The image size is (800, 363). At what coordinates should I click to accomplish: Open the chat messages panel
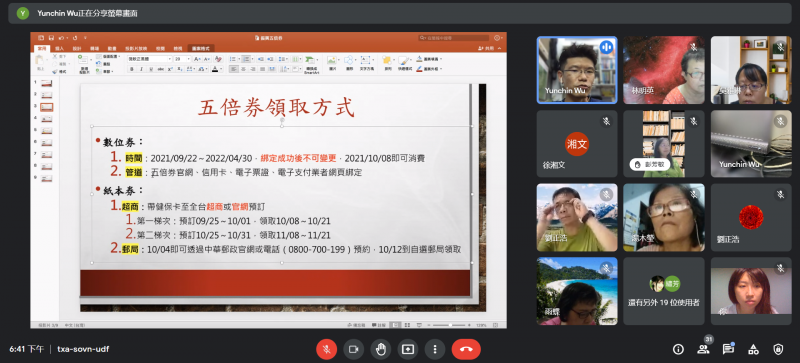coord(728,349)
